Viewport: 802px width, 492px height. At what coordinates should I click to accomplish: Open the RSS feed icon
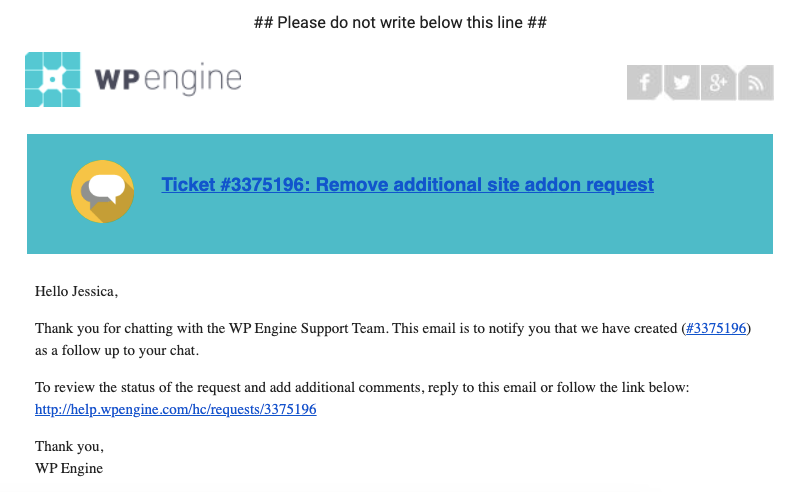[756, 82]
